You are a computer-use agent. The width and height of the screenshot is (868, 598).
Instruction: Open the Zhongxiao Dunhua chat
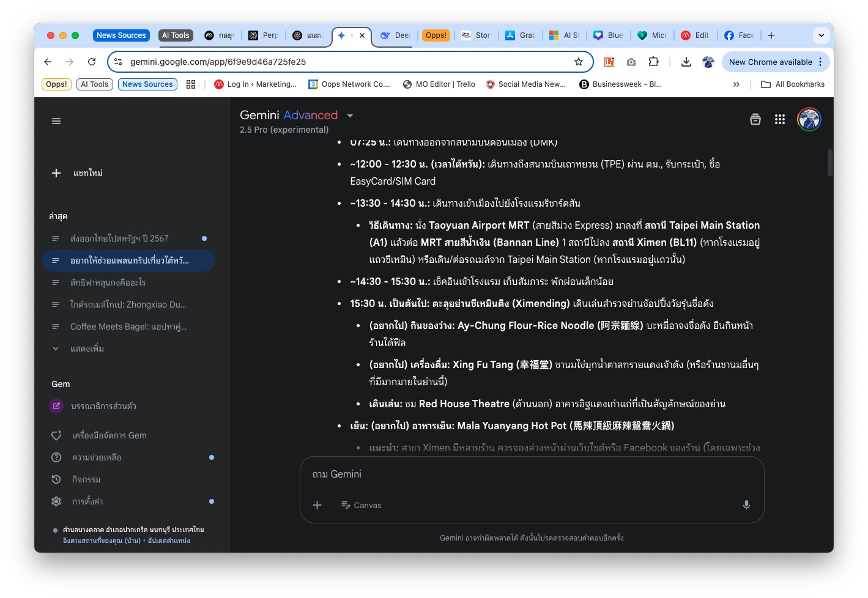coord(128,305)
